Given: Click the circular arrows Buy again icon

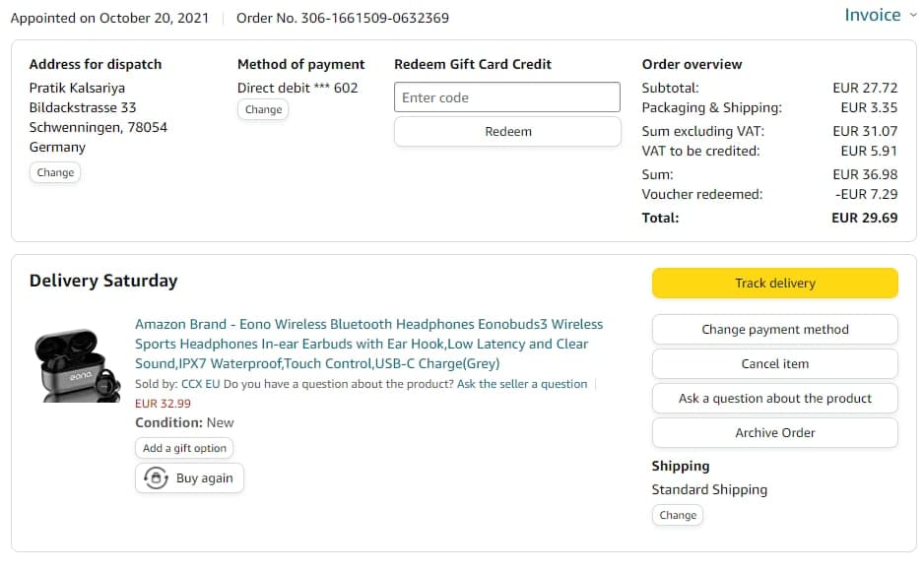Looking at the screenshot, I should point(156,478).
